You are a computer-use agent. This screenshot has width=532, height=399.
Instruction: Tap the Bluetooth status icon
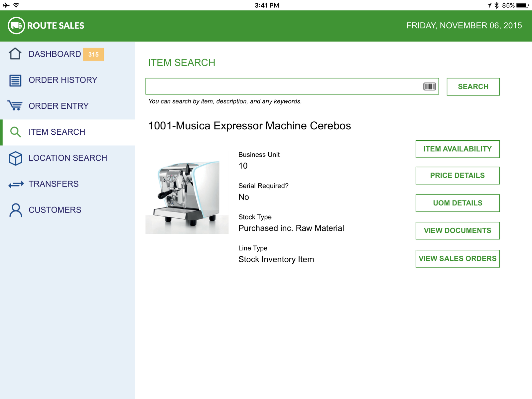tap(496, 5)
